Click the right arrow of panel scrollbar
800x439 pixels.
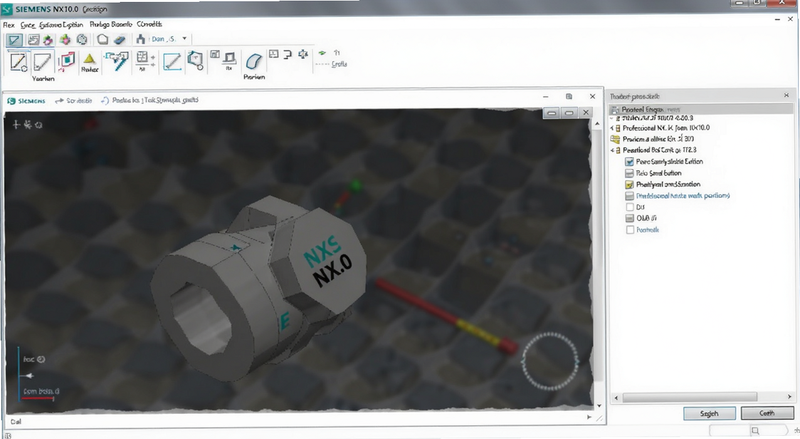(x=789, y=397)
